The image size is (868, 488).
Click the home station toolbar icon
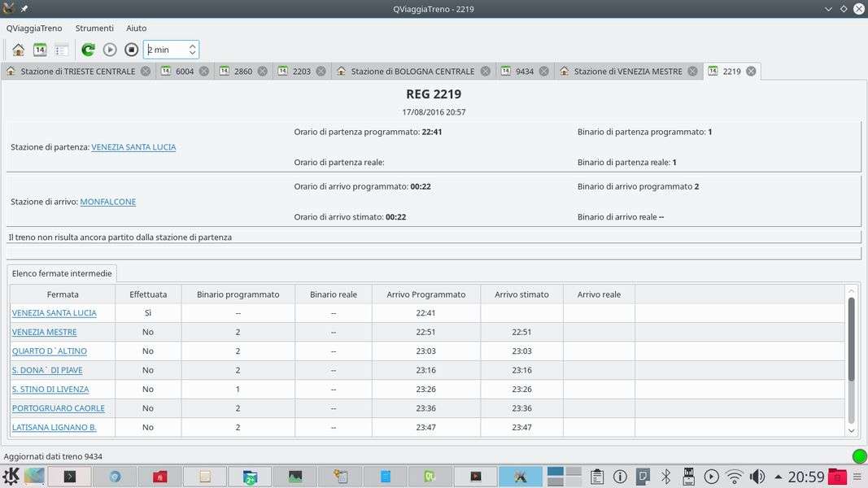coord(18,50)
